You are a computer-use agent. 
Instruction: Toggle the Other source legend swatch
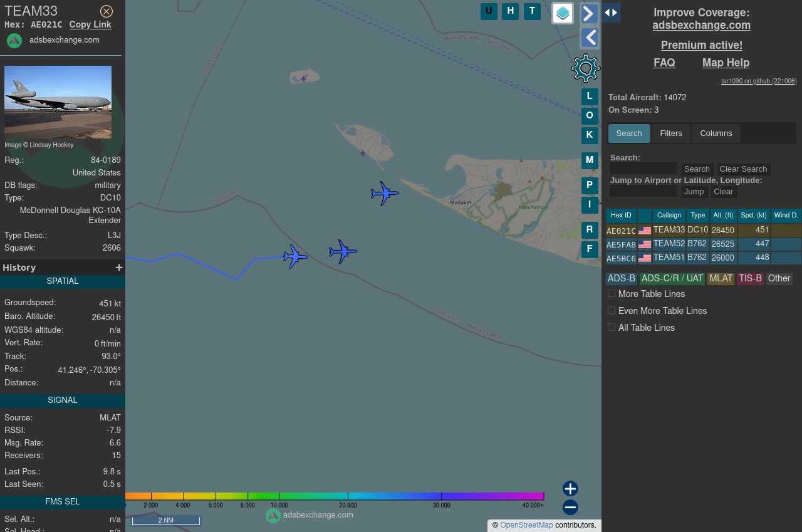click(x=779, y=279)
